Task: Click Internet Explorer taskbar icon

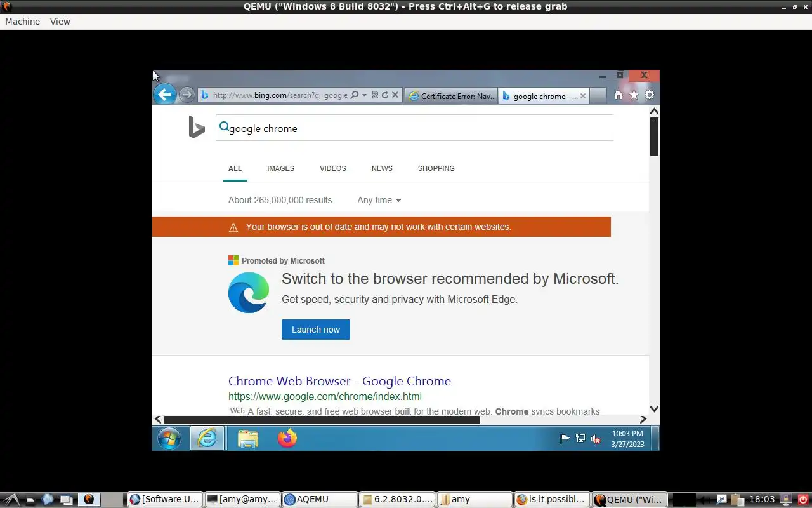Action: (207, 438)
